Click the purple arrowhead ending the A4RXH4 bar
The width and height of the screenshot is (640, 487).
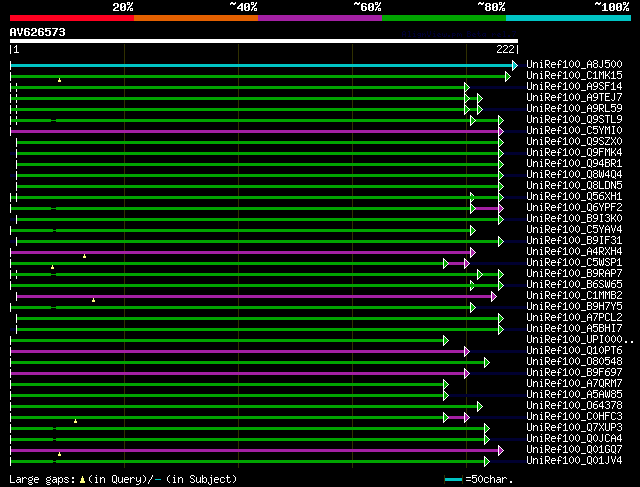473,253
